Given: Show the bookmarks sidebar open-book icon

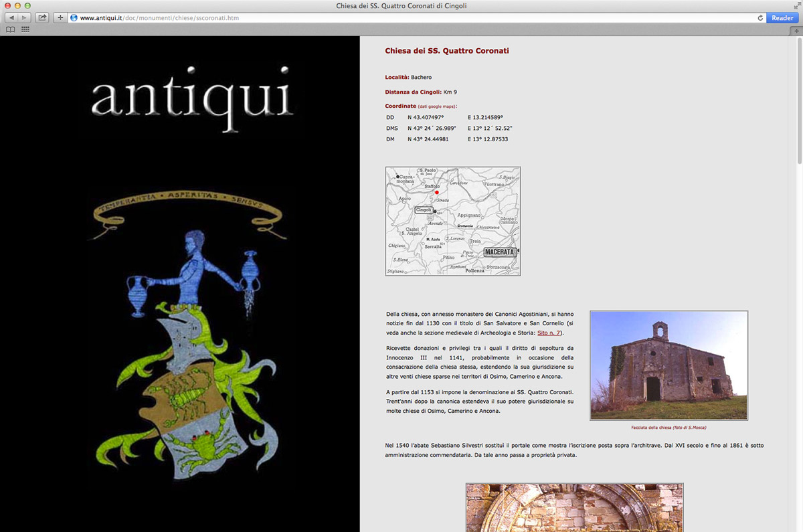Looking at the screenshot, I should click(x=11, y=29).
